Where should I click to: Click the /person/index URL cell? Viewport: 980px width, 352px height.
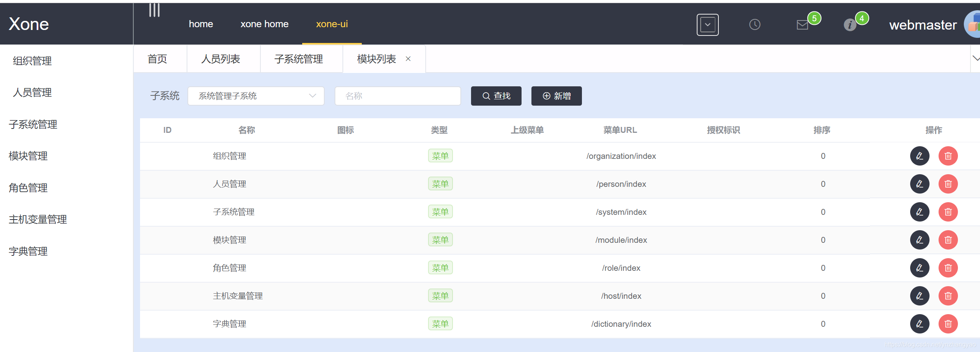pyautogui.click(x=621, y=184)
